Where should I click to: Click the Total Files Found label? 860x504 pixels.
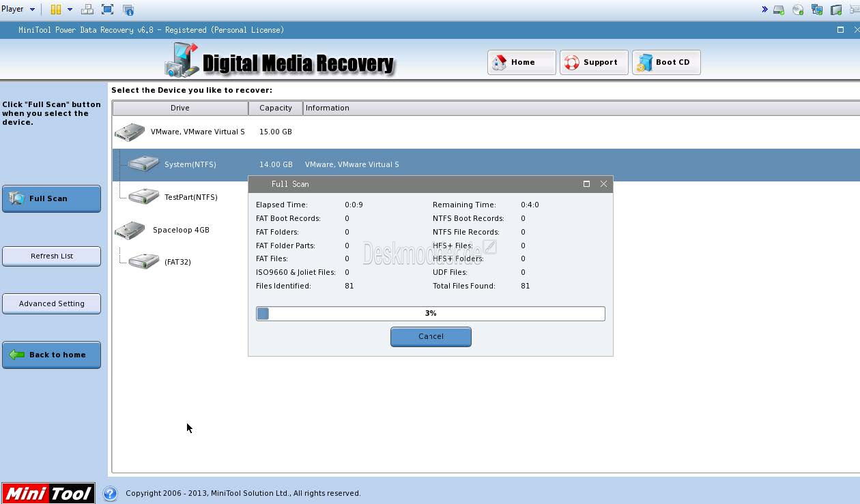click(464, 286)
